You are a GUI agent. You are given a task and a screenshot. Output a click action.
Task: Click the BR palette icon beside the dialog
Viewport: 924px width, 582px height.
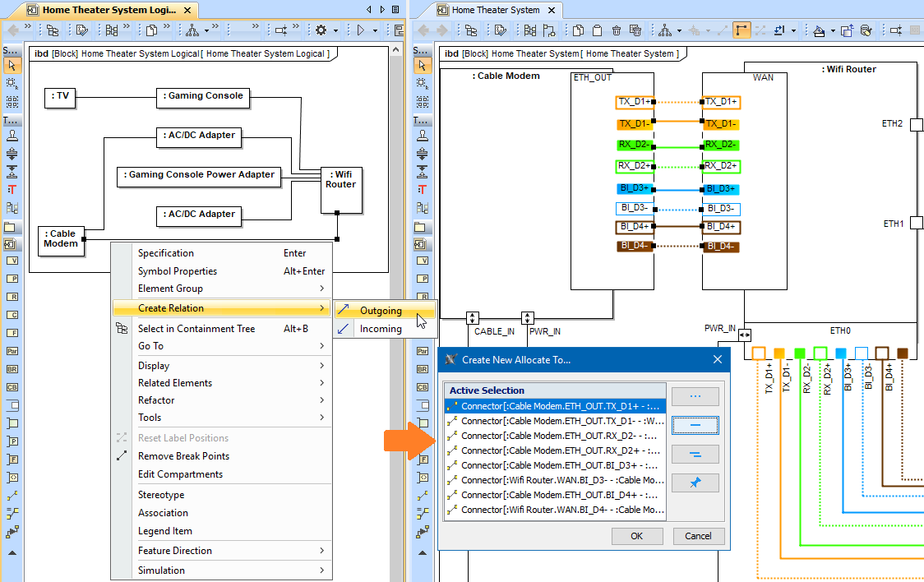[423, 369]
